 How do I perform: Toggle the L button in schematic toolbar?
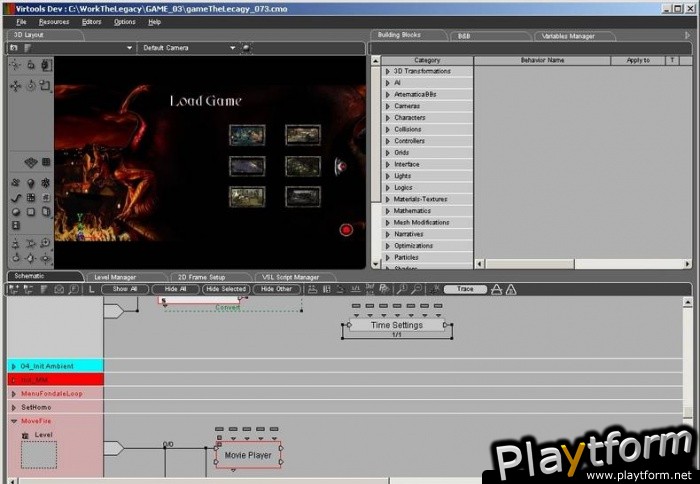[91, 289]
